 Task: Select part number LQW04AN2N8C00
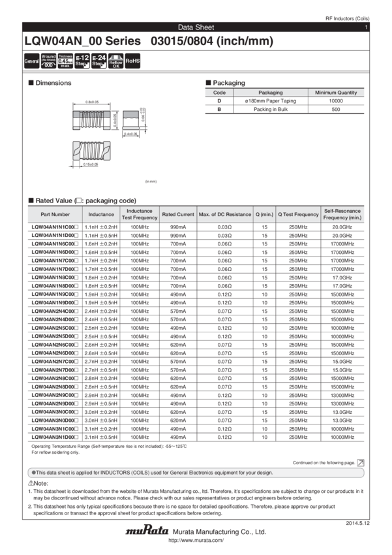(x=55, y=378)
